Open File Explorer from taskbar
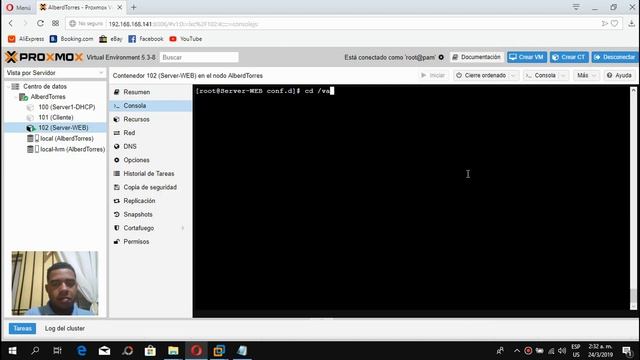Image resolution: width=640 pixels, height=360 pixels. 173,351
